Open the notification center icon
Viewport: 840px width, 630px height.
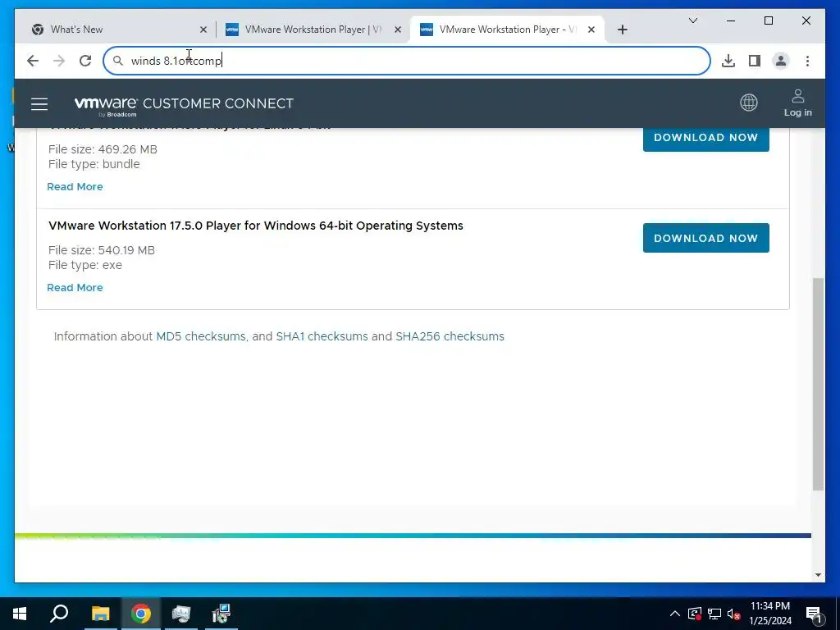click(814, 614)
